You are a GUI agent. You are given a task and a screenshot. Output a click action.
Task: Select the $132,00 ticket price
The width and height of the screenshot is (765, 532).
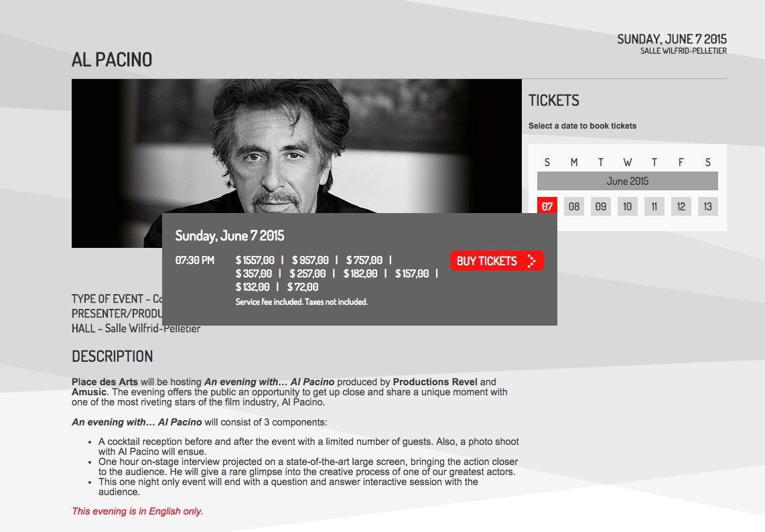253,287
